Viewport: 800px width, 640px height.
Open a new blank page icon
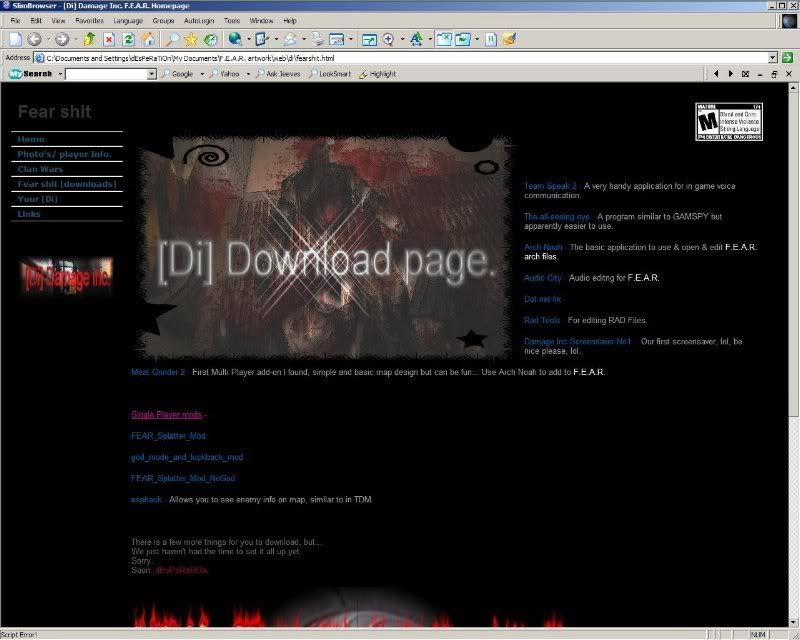tap(16, 39)
